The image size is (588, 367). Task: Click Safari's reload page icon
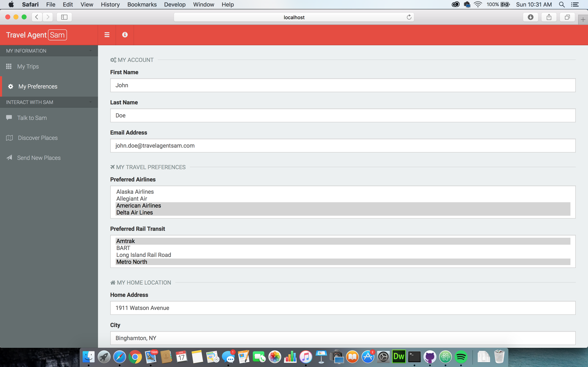coord(409,17)
